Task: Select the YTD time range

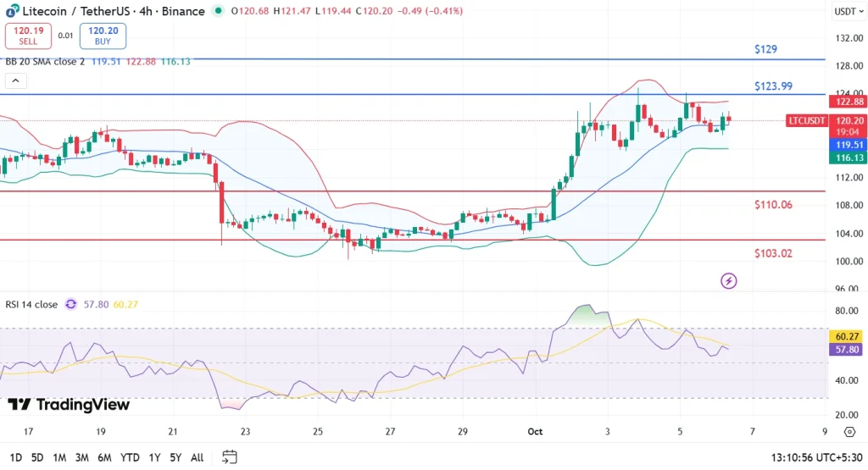Action: [130, 457]
